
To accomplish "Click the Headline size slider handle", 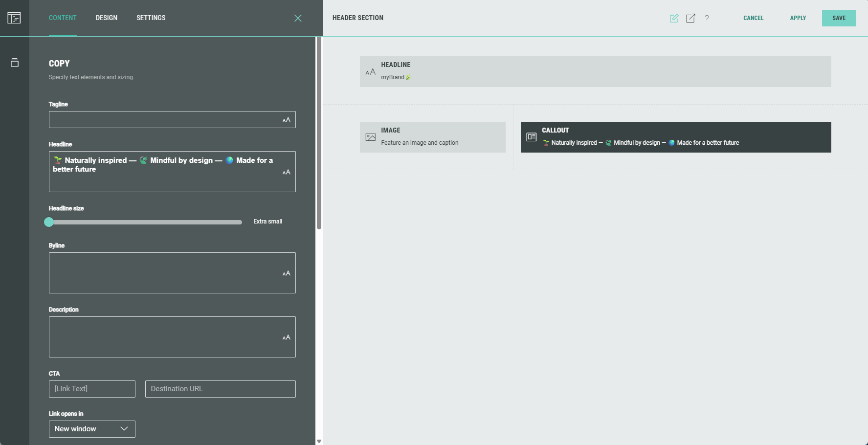I will [x=49, y=222].
